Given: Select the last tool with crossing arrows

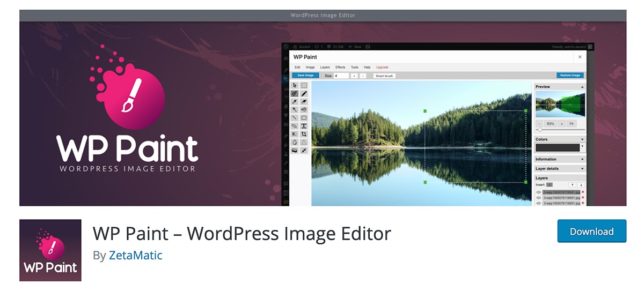Looking at the screenshot, I should [x=304, y=151].
